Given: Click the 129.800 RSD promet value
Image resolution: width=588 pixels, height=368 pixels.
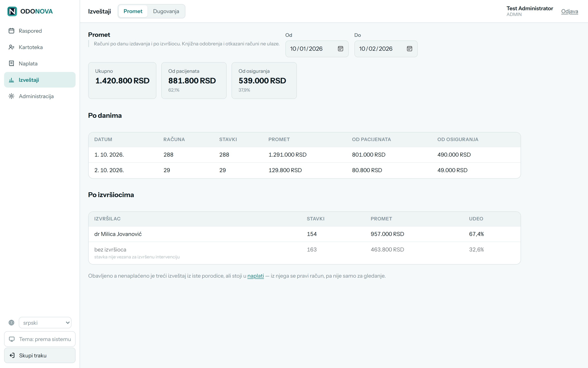Looking at the screenshot, I should [x=285, y=170].
